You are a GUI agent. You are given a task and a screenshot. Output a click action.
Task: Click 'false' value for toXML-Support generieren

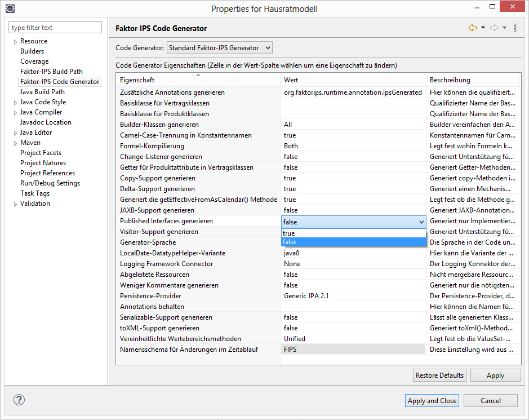(x=291, y=328)
